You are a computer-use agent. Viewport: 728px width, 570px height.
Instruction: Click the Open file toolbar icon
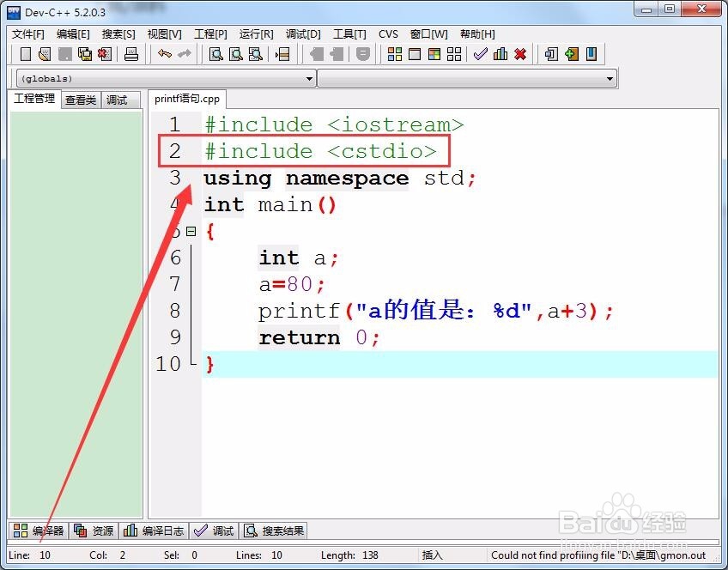coord(45,54)
